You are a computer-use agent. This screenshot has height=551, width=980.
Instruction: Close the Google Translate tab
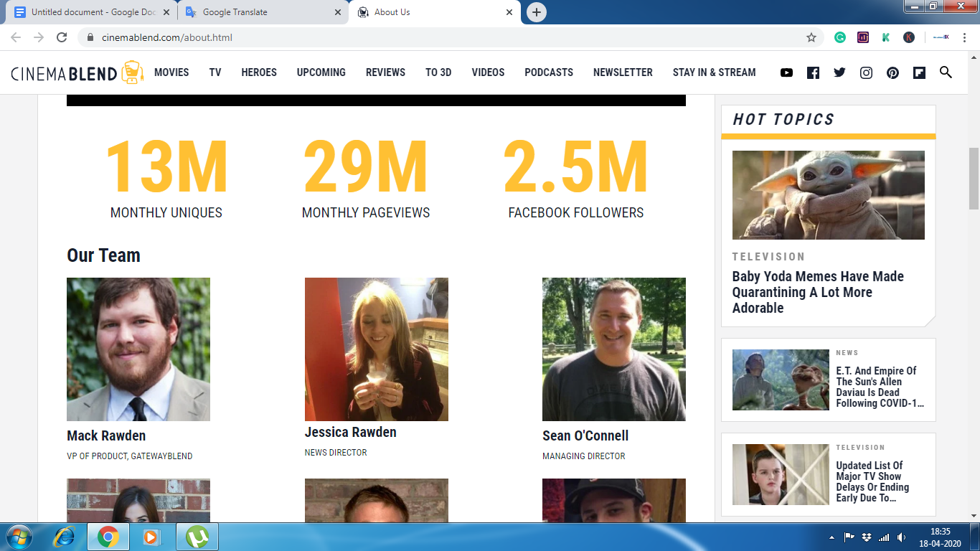coord(338,12)
